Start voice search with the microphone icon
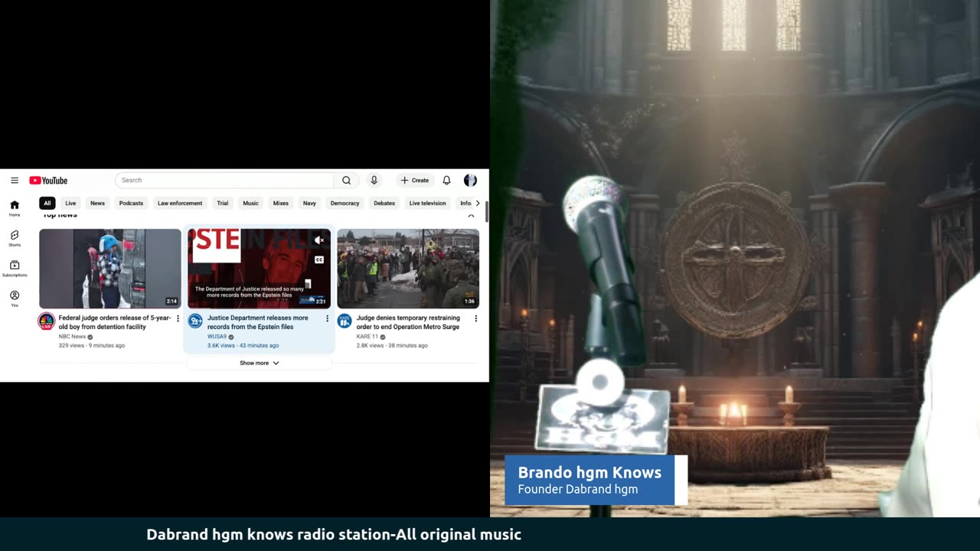This screenshot has width=980, height=551. 374,181
